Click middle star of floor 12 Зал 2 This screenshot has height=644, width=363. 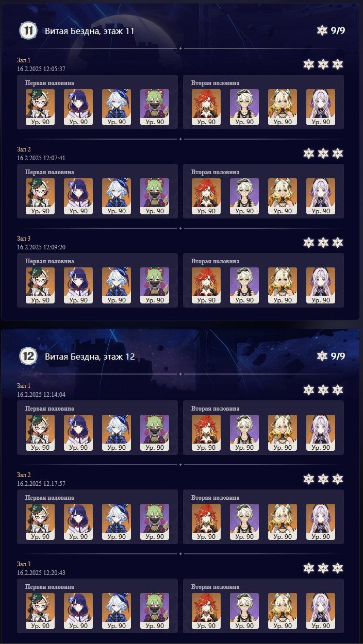[323, 479]
